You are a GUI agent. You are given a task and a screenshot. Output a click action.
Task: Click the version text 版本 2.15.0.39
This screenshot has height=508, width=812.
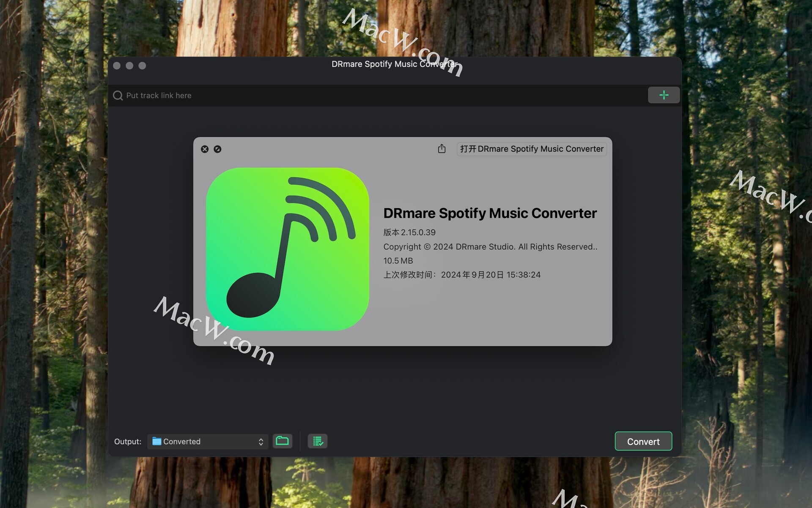(x=409, y=232)
